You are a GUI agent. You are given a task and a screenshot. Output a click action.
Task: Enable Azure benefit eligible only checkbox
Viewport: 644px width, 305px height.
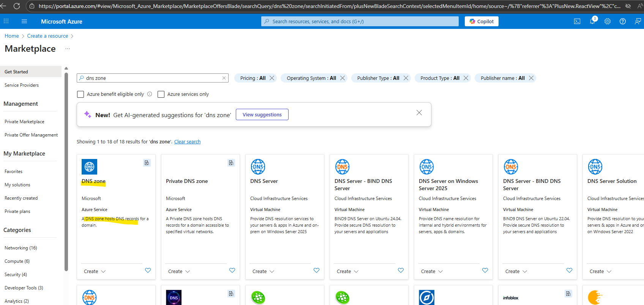coord(80,94)
